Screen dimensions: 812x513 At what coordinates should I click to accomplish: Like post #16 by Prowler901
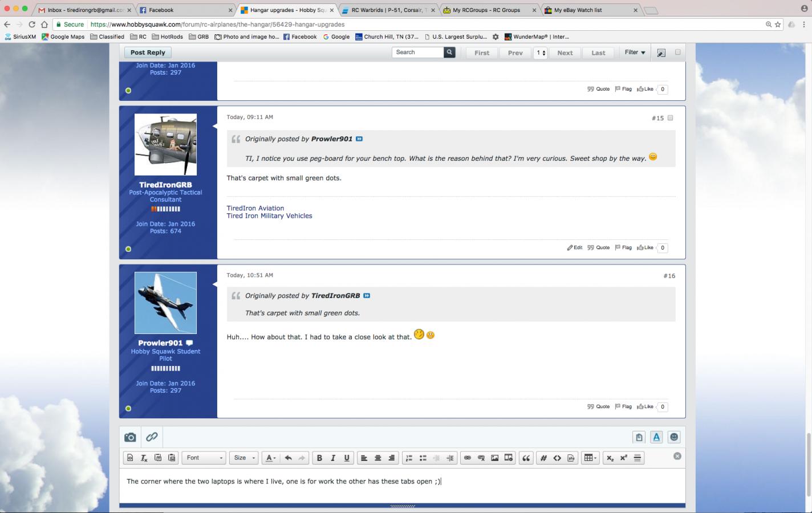pos(645,406)
